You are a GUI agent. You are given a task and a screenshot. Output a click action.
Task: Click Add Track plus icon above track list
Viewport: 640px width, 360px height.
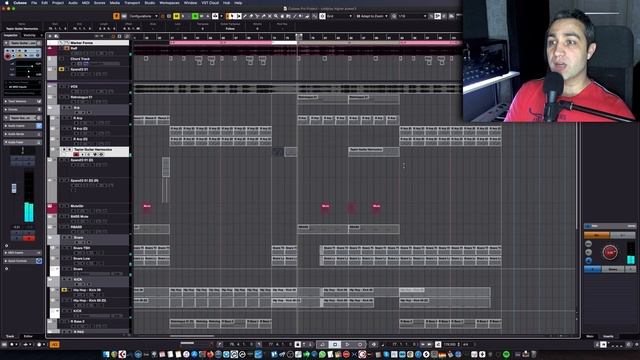tap(50, 36)
